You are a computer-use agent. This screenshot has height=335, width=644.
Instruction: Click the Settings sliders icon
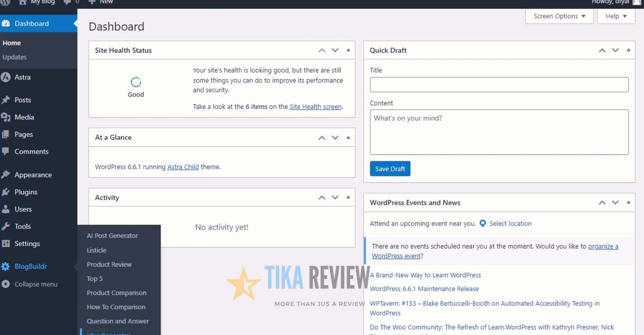6,244
